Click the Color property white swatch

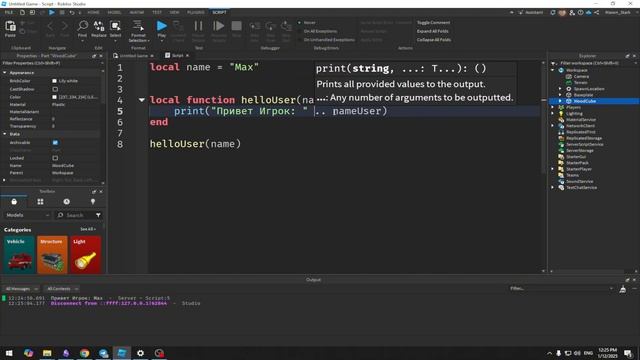pyautogui.click(x=54, y=97)
